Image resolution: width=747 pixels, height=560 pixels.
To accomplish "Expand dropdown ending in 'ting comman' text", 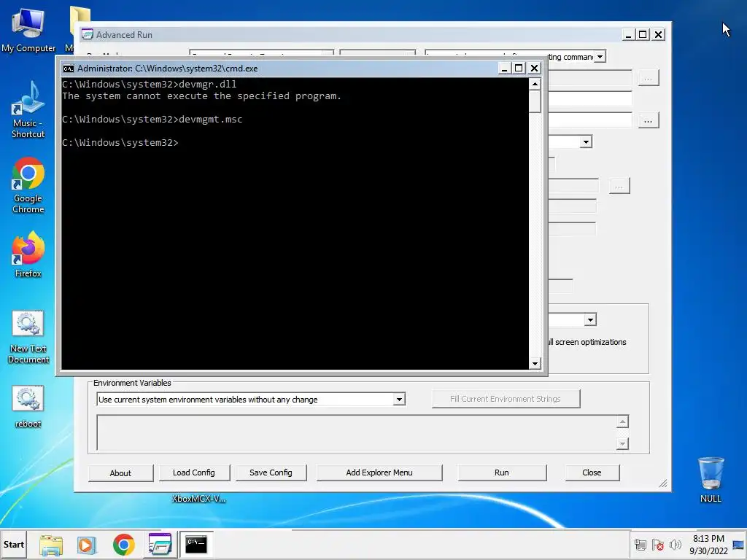I will [x=600, y=57].
